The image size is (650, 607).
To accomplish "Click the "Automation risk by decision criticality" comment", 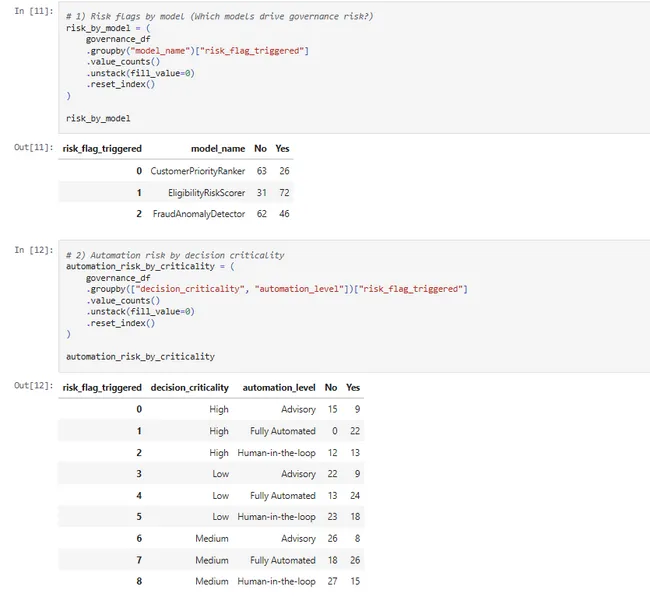I will [x=175, y=255].
